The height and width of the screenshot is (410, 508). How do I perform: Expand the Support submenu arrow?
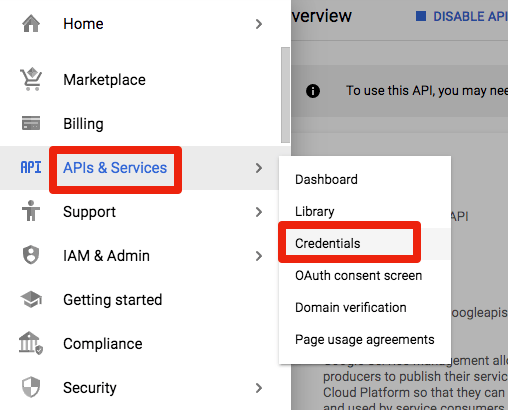[259, 212]
